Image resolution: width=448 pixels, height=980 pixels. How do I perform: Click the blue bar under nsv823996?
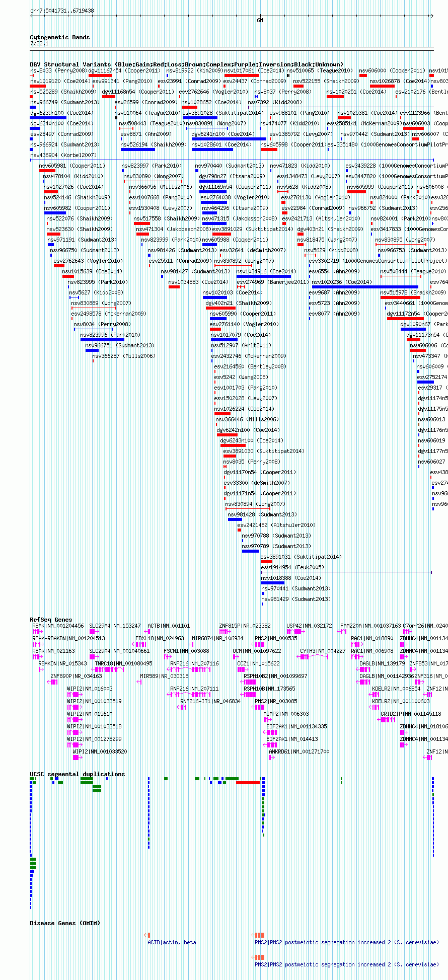(x=102, y=340)
